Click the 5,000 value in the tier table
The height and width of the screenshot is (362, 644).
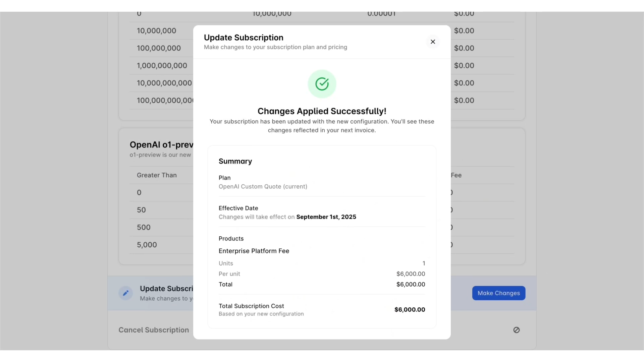147,245
